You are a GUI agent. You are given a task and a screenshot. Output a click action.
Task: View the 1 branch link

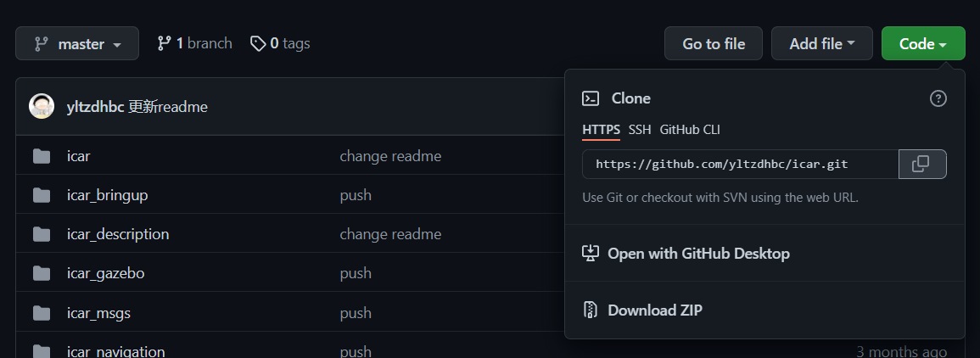point(194,43)
